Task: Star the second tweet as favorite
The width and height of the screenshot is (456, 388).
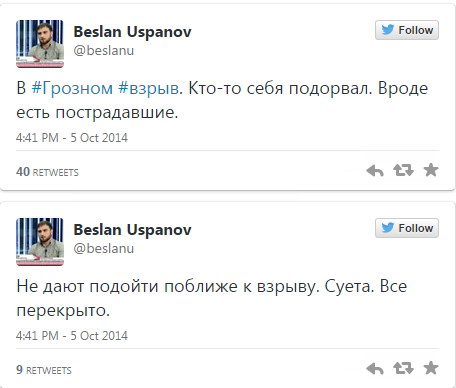Action: [x=431, y=368]
